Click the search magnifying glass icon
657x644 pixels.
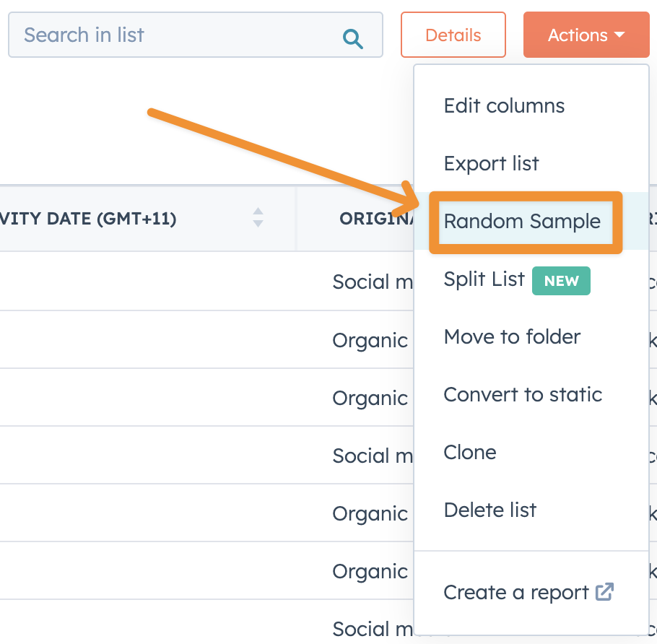tap(353, 35)
